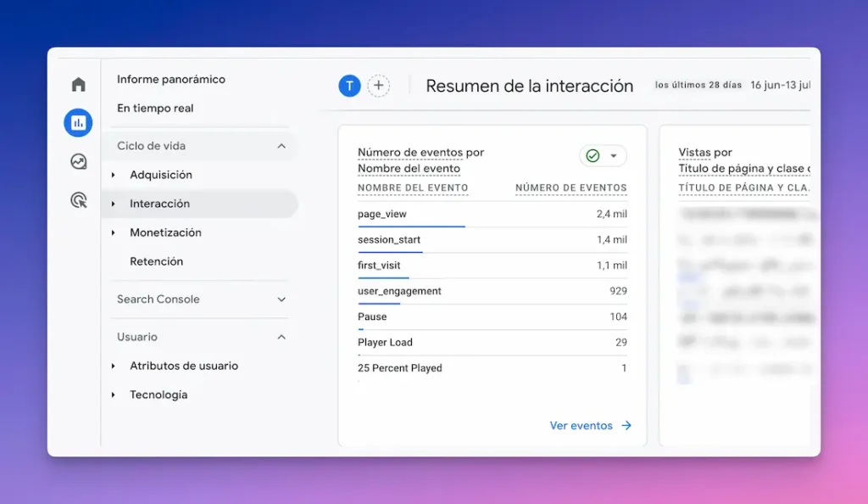Open the Reports bar-chart icon

pyautogui.click(x=78, y=122)
